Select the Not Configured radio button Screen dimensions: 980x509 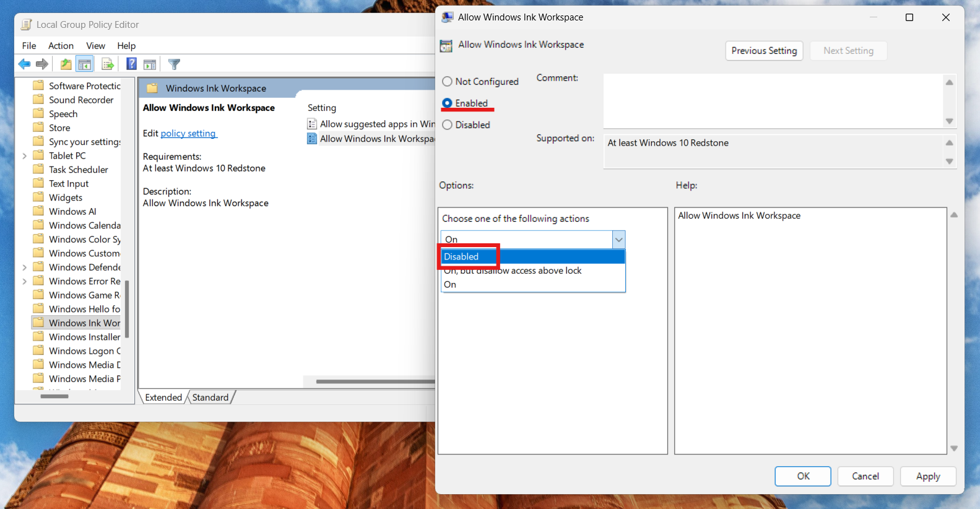point(447,82)
